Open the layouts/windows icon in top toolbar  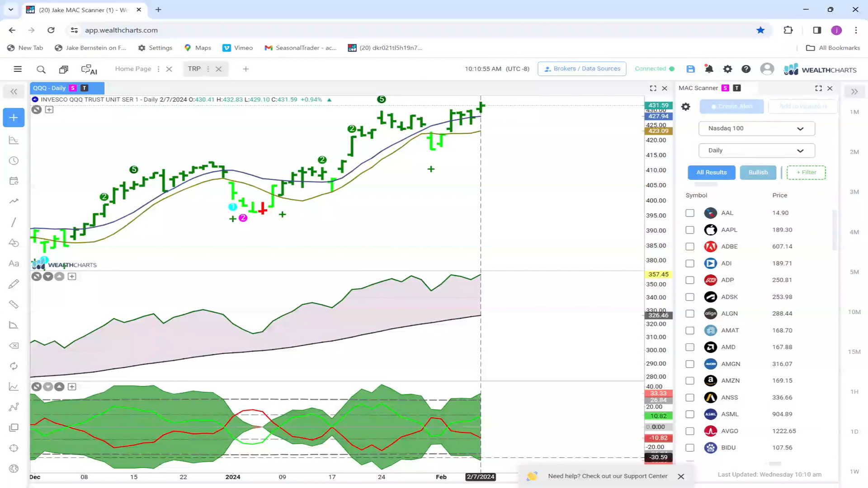pos(64,69)
